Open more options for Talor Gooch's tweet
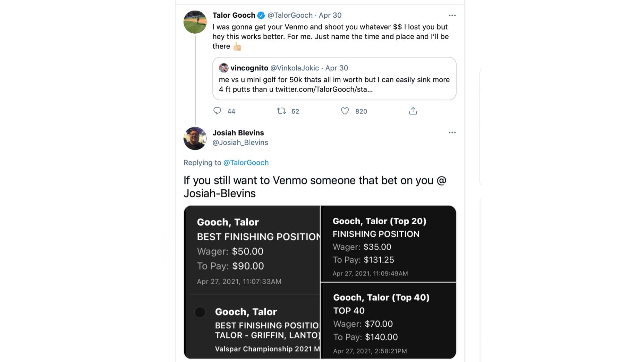Viewport: 644px width, 362px height. (452, 16)
